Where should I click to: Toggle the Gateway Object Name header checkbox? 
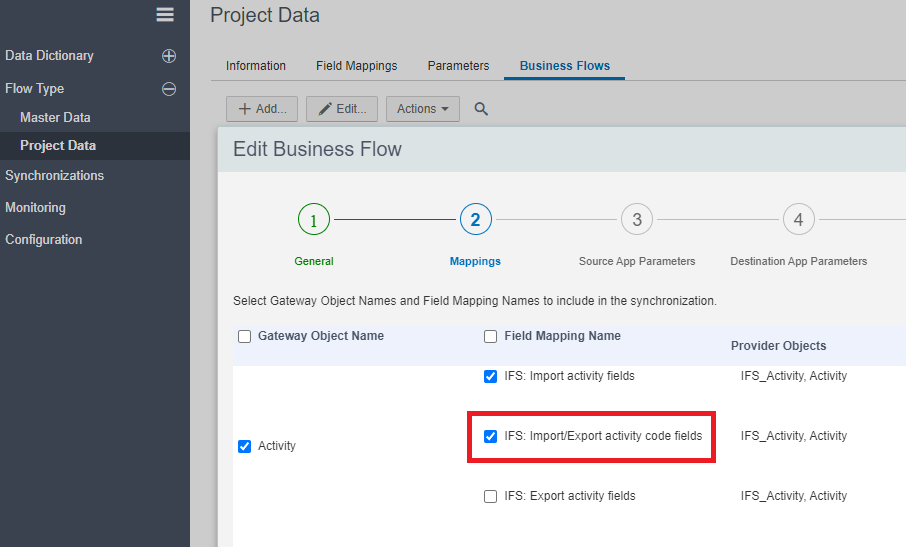pyautogui.click(x=245, y=337)
